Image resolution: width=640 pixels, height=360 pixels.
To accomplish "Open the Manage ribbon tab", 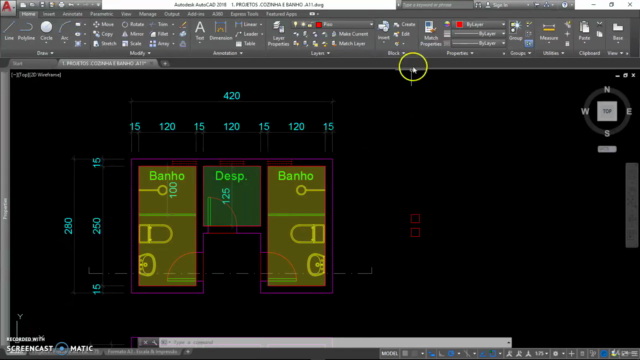I will (x=147, y=14).
